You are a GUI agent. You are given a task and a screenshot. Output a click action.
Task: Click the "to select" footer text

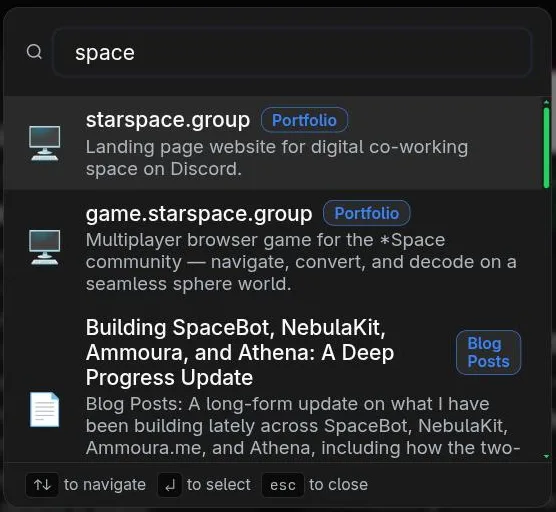[x=219, y=484]
